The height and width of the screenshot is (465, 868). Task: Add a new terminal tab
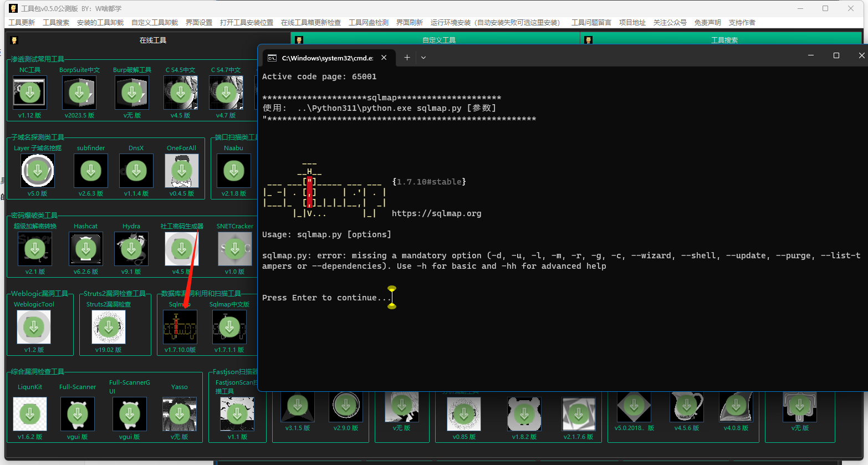point(407,58)
